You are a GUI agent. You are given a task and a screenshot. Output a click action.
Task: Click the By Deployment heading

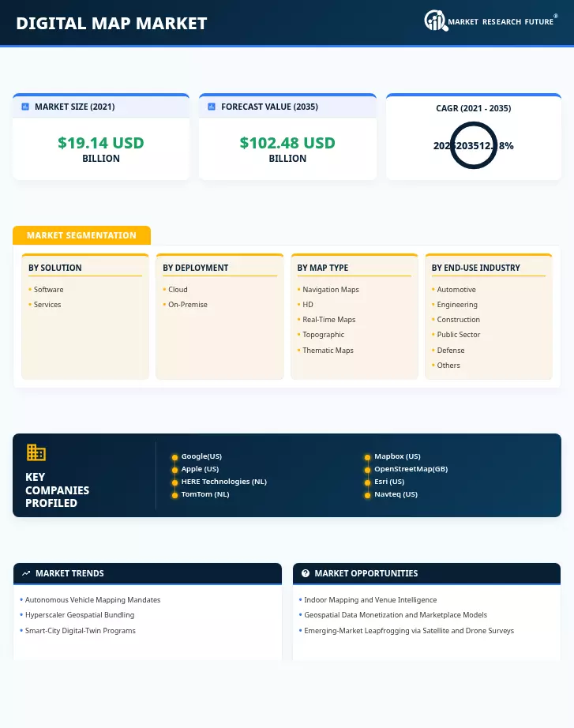pyautogui.click(x=196, y=268)
